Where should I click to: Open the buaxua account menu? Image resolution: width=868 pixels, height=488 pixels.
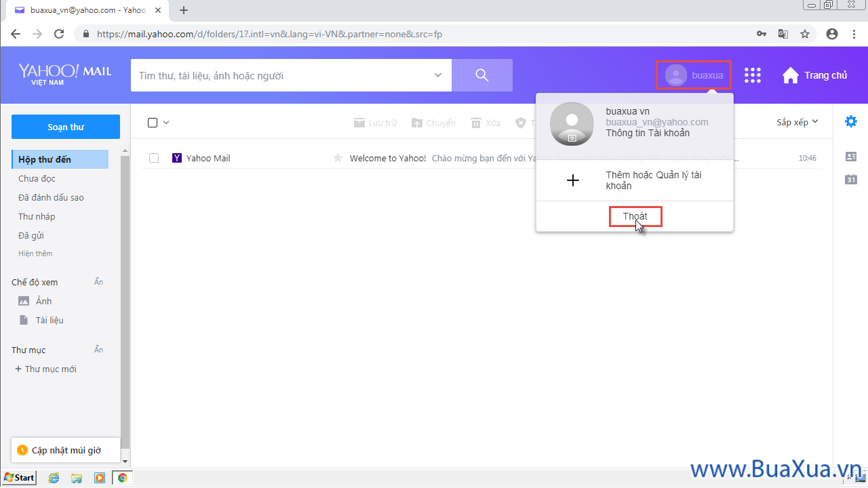coord(694,75)
